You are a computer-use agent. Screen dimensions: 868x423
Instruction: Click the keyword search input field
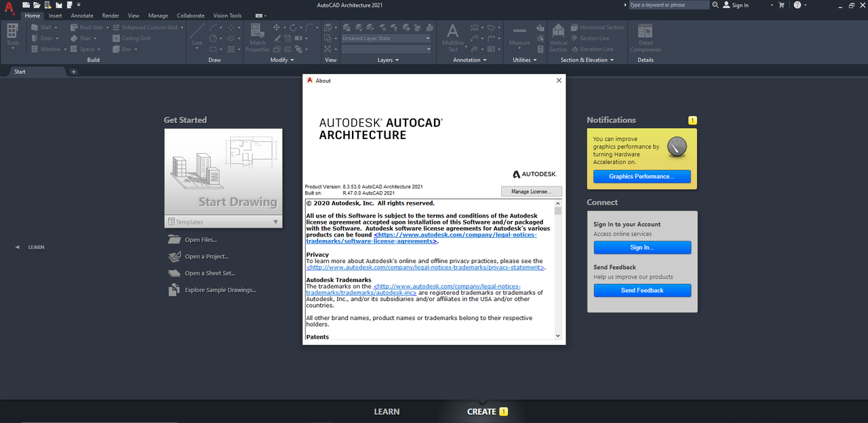click(669, 5)
